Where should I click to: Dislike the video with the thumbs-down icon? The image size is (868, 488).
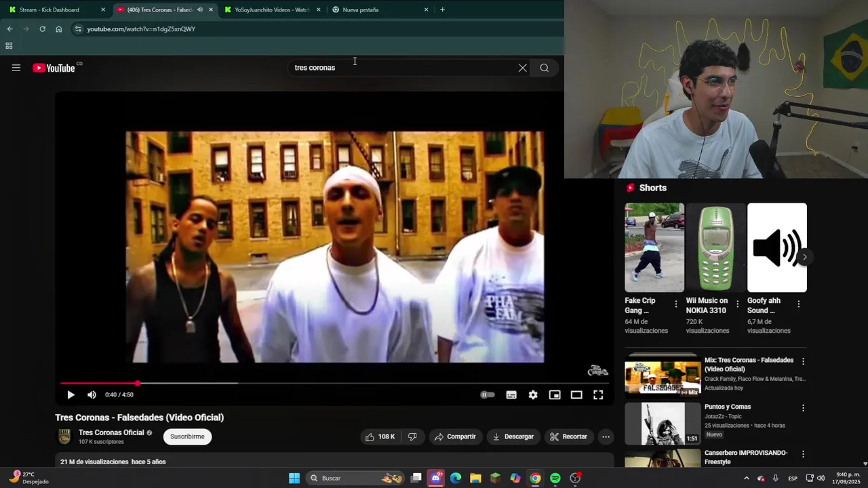tap(412, 436)
